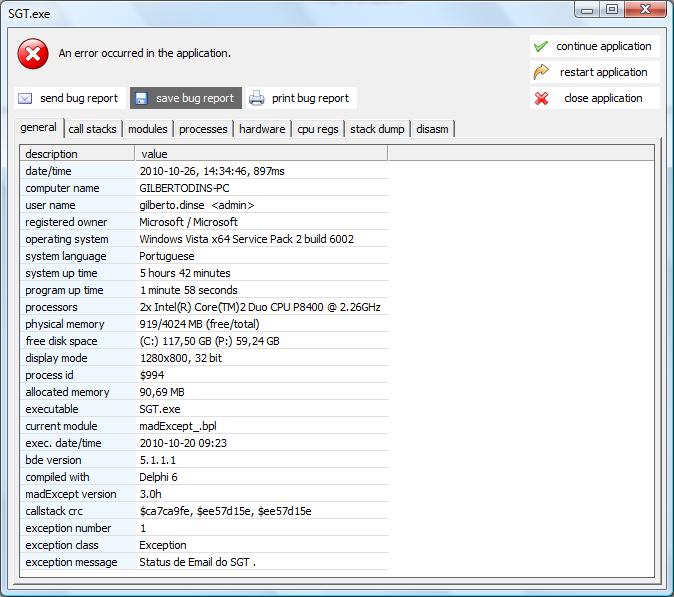Click the large red error icon
The height and width of the screenshot is (597, 674).
click(x=33, y=53)
